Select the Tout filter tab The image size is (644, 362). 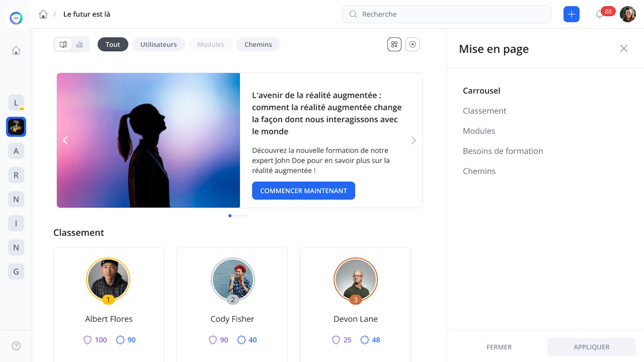click(113, 44)
